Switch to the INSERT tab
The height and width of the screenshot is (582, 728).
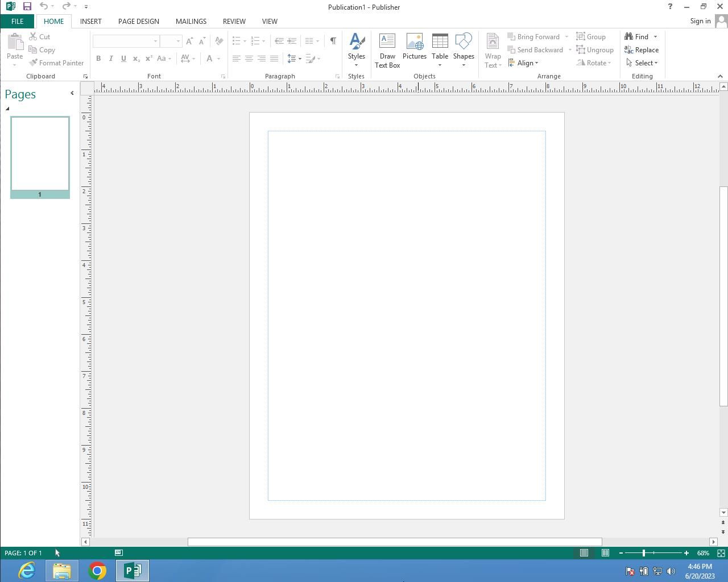(x=90, y=21)
